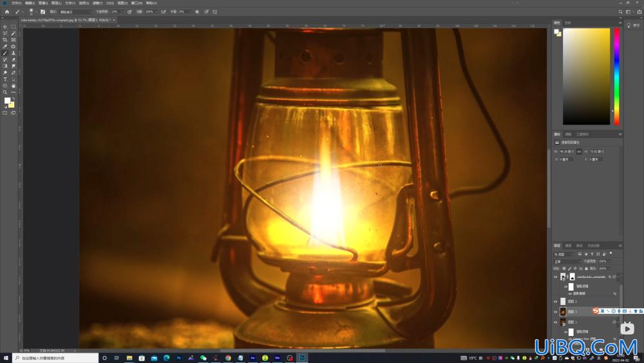Open the opacity slider dropdown in options bar
Image resolution: width=644 pixels, height=363 pixels.
pyautogui.click(x=122, y=12)
